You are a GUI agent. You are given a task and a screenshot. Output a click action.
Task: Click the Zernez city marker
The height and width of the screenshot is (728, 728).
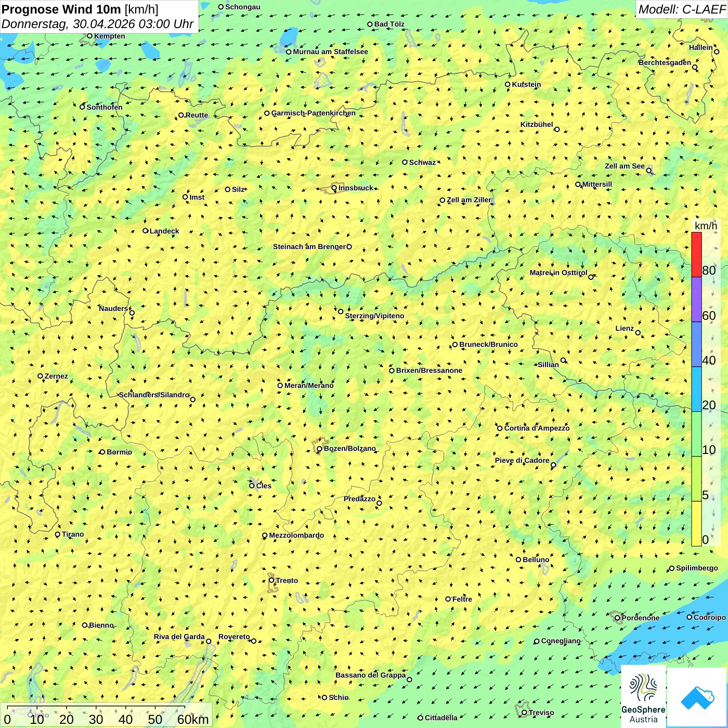pyautogui.click(x=40, y=376)
